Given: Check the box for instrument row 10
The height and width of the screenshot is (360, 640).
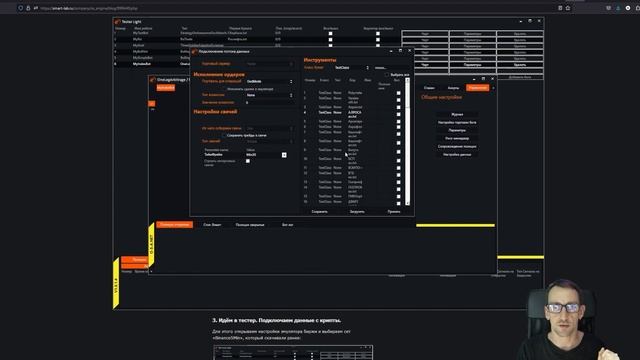Looking at the screenshot, I should (398, 160).
